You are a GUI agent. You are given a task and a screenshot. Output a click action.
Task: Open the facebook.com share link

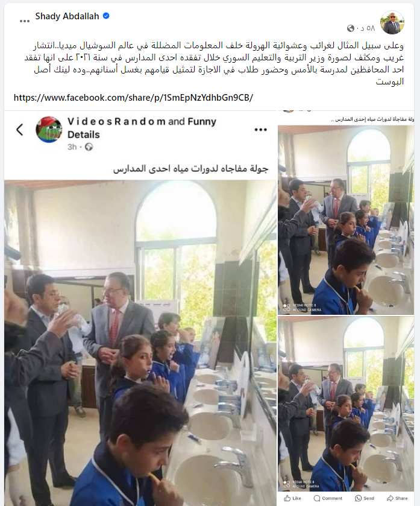point(133,98)
